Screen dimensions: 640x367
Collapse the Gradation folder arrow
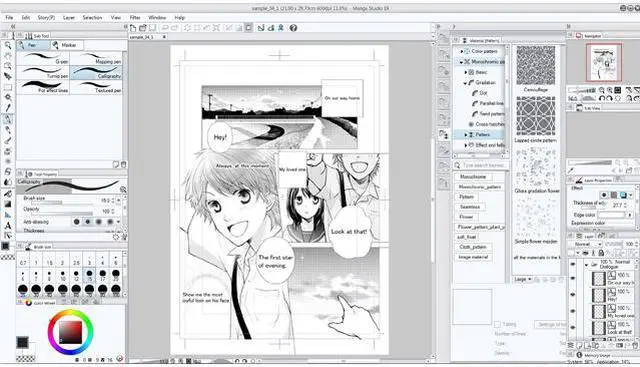(466, 83)
